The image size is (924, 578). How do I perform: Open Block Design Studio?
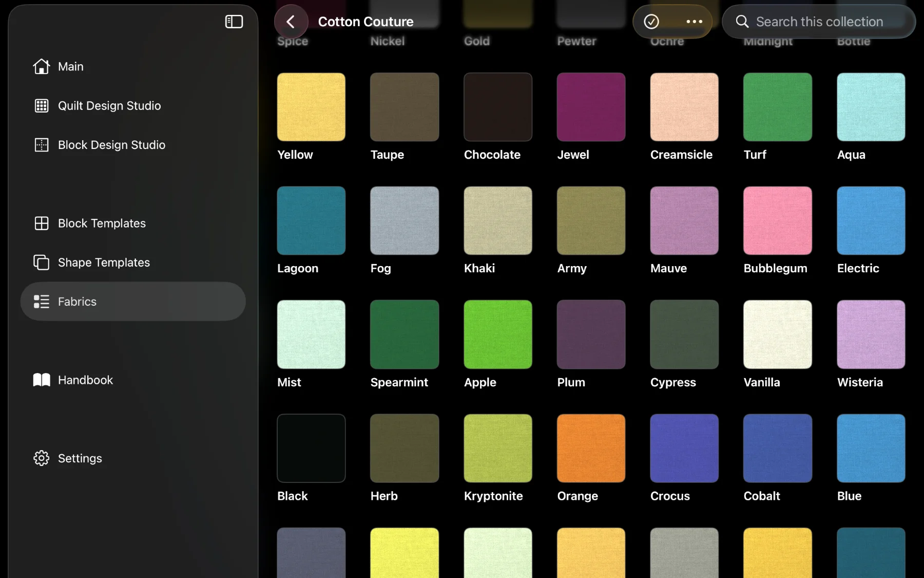(133, 145)
